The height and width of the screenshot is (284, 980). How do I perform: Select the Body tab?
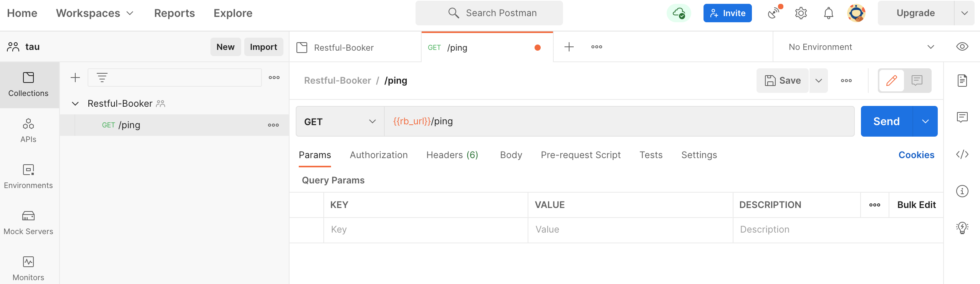point(511,155)
